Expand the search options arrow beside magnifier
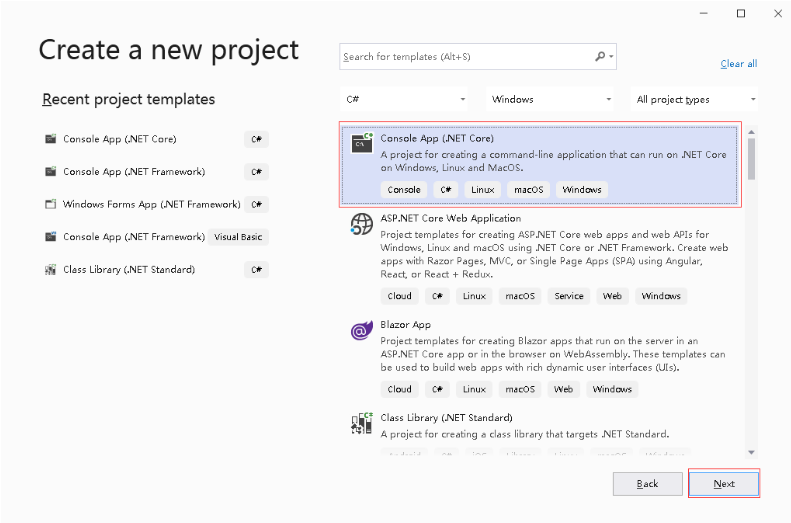 (611, 56)
